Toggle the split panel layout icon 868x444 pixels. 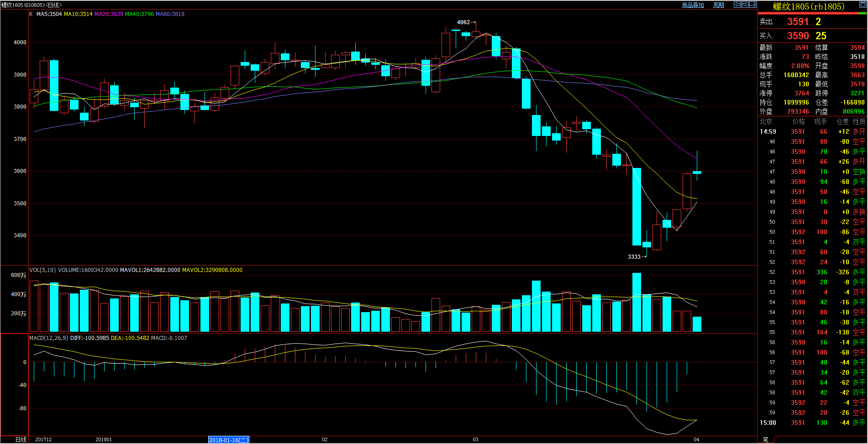[752, 5]
